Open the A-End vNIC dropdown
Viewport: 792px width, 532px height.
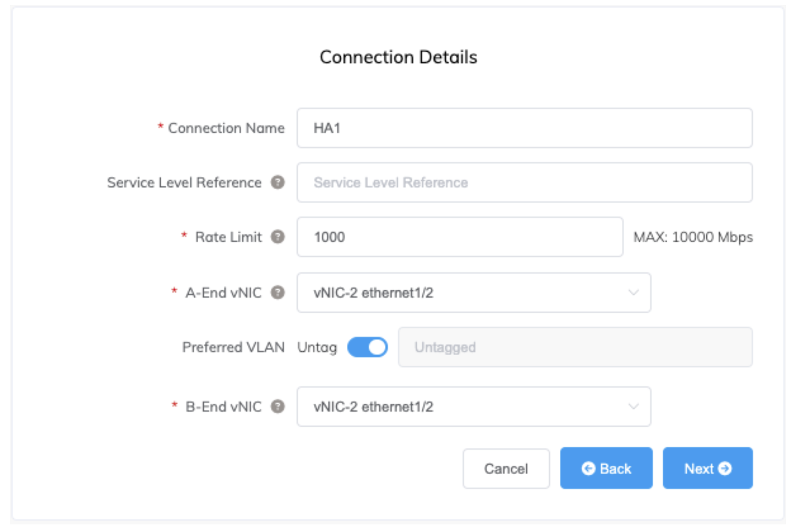point(473,293)
